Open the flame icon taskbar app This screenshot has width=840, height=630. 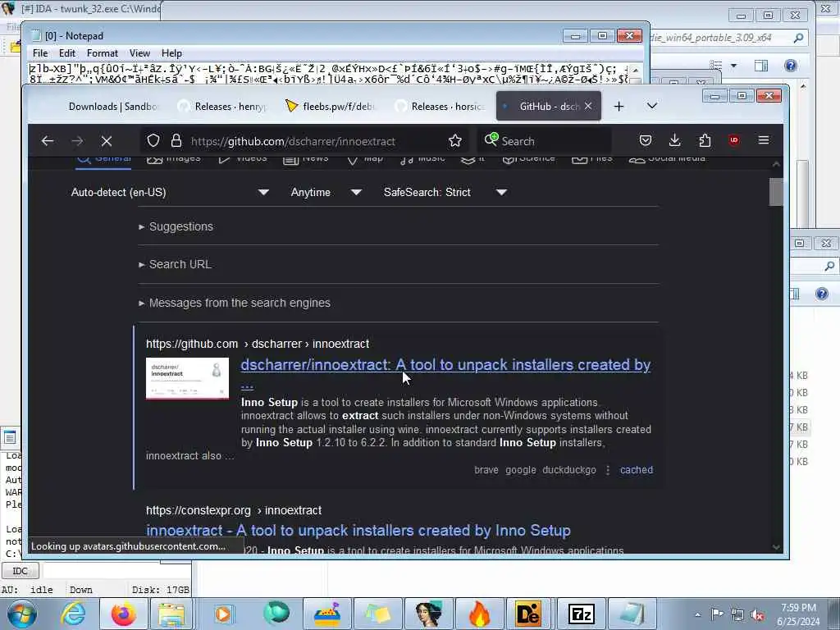479,614
